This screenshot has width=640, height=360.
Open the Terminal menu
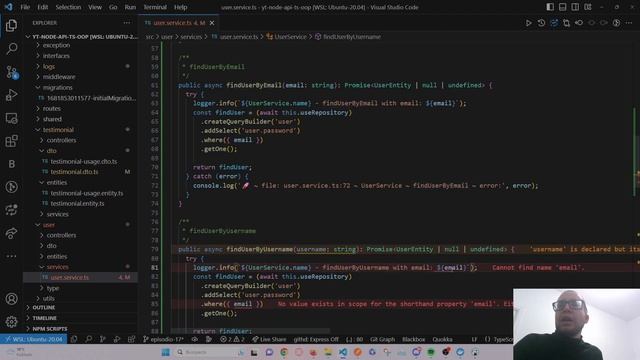pos(155,7)
